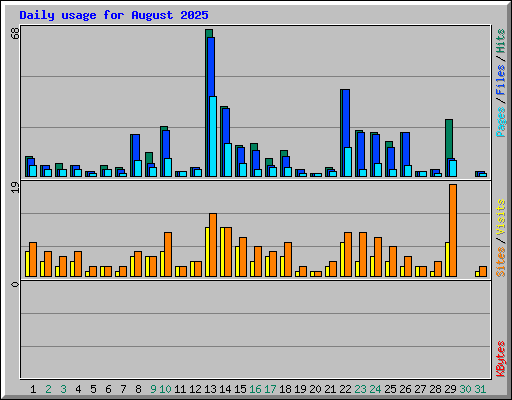Click the orange Visits bar for day 10
The height and width of the screenshot is (400, 512).
pos(168,254)
